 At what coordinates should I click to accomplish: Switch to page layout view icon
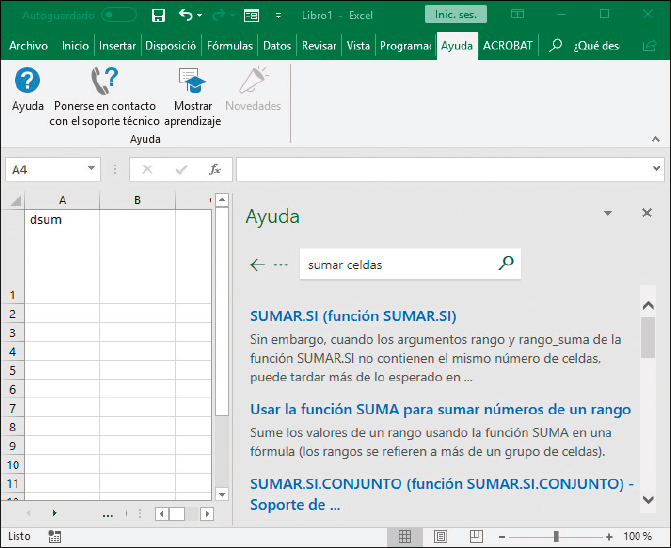(x=439, y=537)
